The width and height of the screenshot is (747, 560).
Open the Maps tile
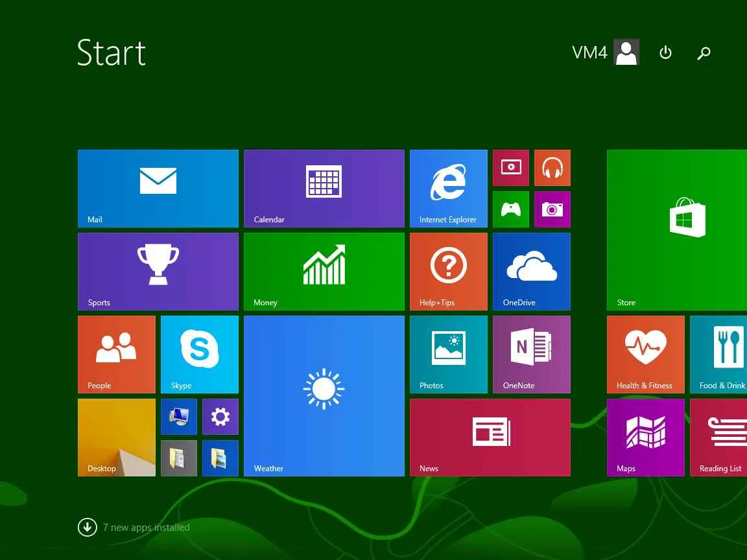[646, 437]
